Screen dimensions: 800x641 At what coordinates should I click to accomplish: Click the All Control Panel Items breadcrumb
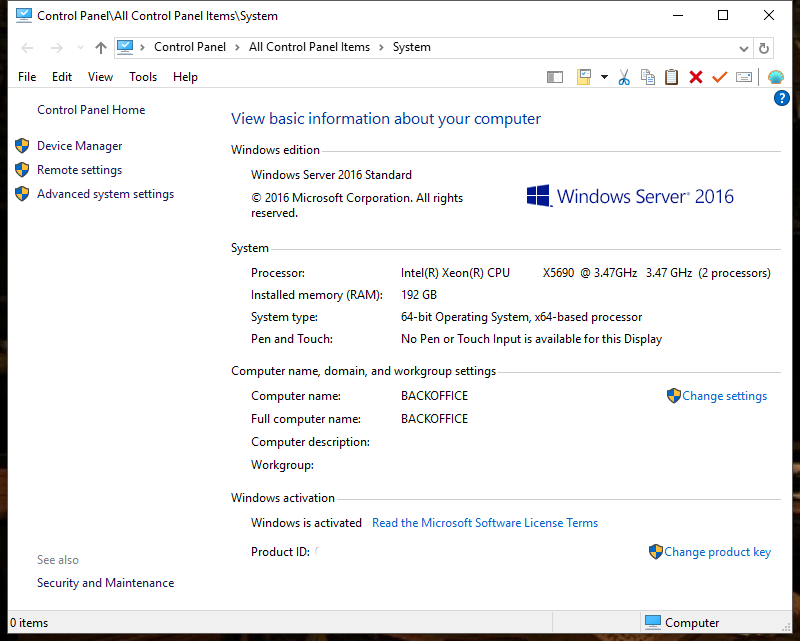309,47
